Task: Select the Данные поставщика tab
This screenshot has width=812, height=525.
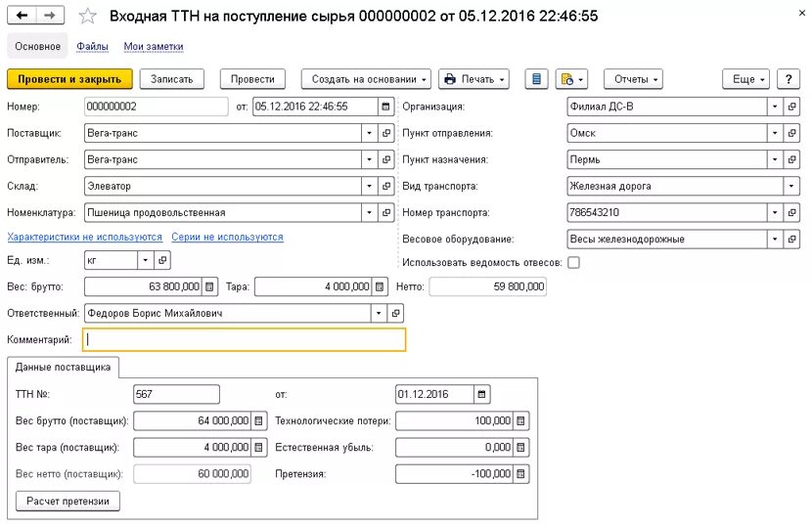Action: pyautogui.click(x=63, y=367)
